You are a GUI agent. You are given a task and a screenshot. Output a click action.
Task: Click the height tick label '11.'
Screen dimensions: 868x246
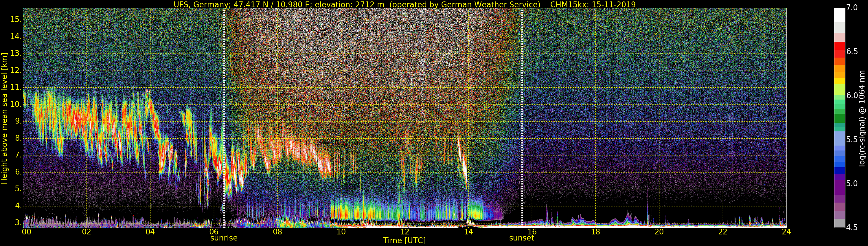16,88
